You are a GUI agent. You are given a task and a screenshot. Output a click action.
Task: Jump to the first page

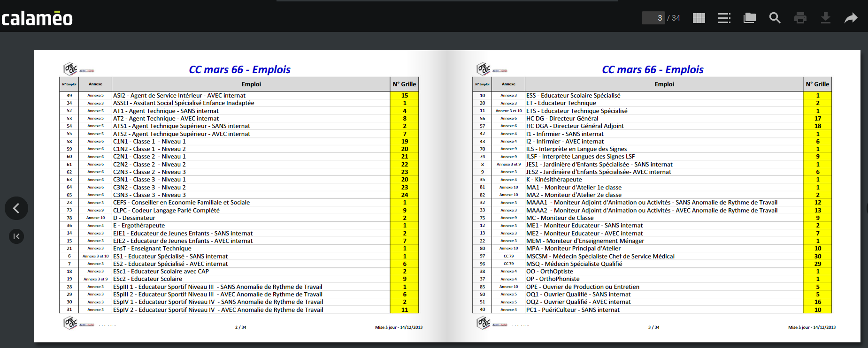click(x=16, y=236)
